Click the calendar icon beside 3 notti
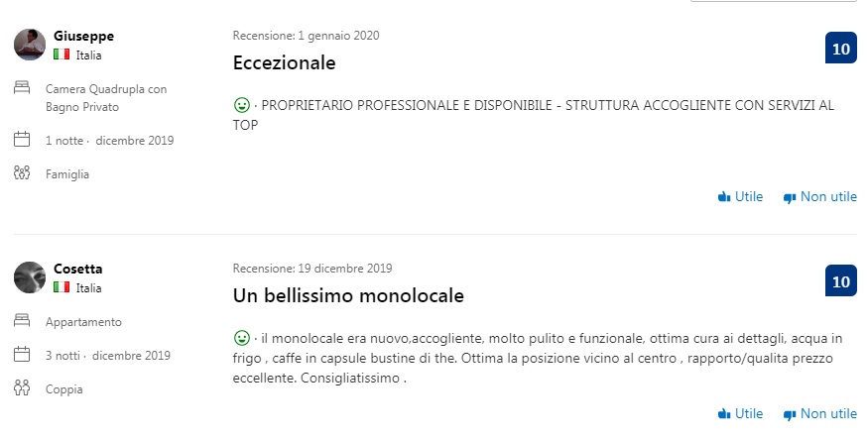 pyautogui.click(x=22, y=354)
